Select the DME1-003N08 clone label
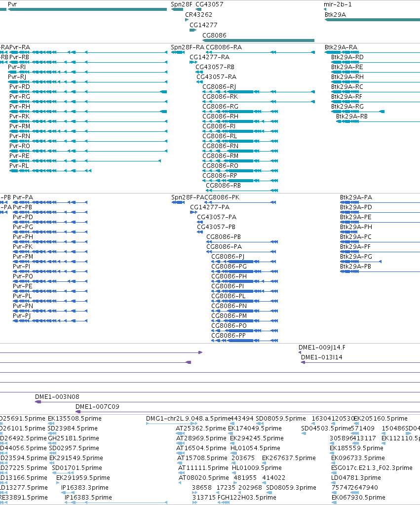 tap(57, 397)
